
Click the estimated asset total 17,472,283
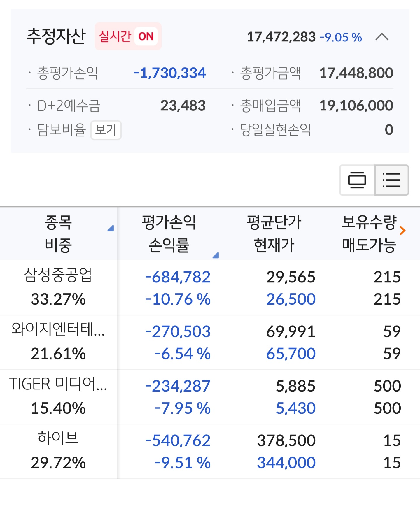pos(281,37)
